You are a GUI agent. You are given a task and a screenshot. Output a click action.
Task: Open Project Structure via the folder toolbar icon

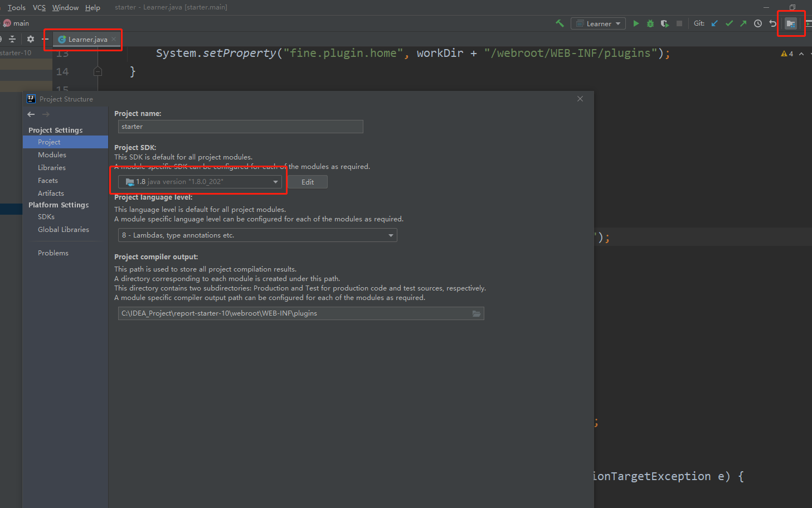coord(791,23)
